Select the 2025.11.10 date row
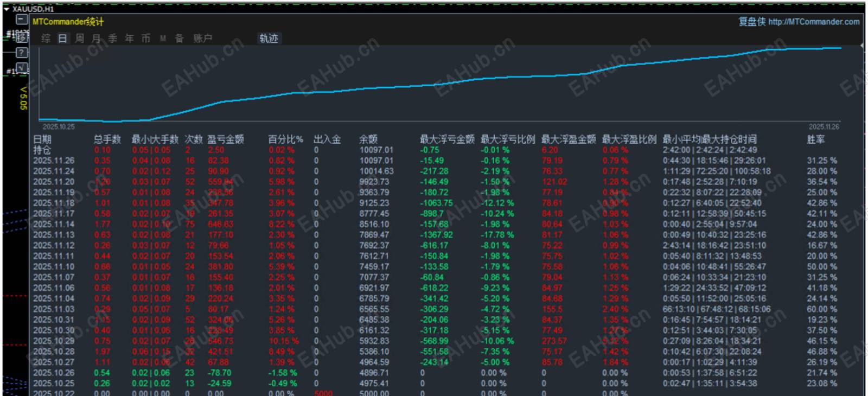This screenshot has height=396, width=868. coord(54,266)
